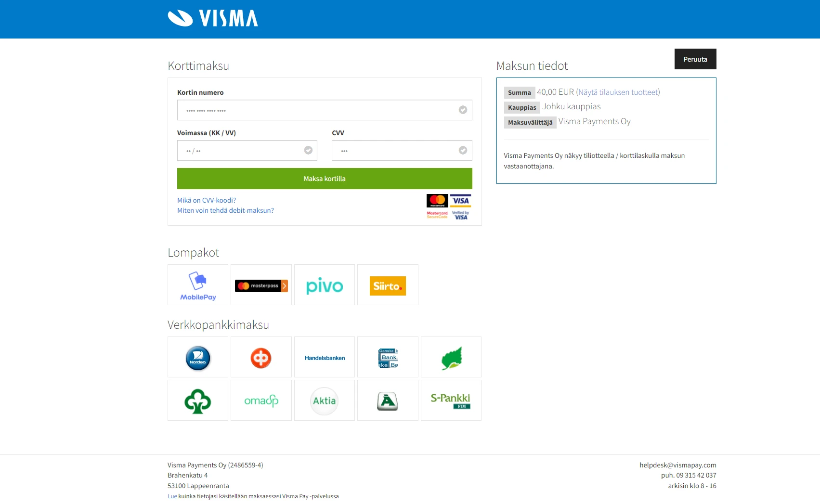Pay via OmaSp online bank
Viewport: 820px width, 504px height.
pyautogui.click(x=261, y=401)
